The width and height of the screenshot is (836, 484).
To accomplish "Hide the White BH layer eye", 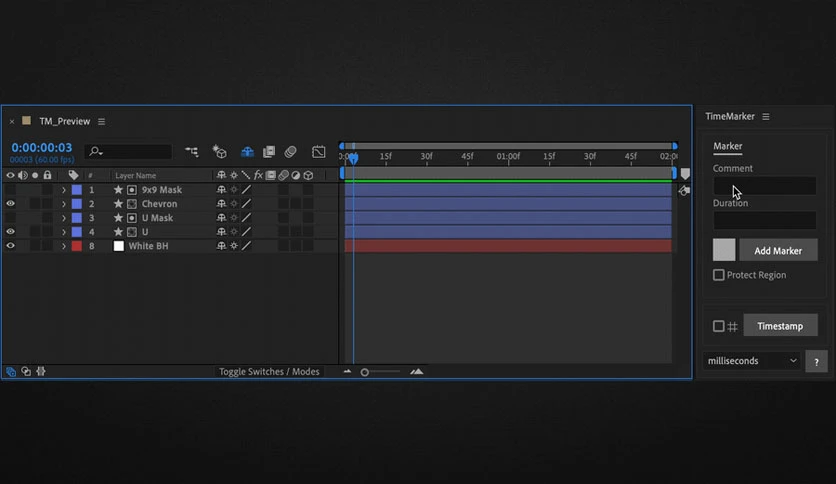I will point(10,246).
